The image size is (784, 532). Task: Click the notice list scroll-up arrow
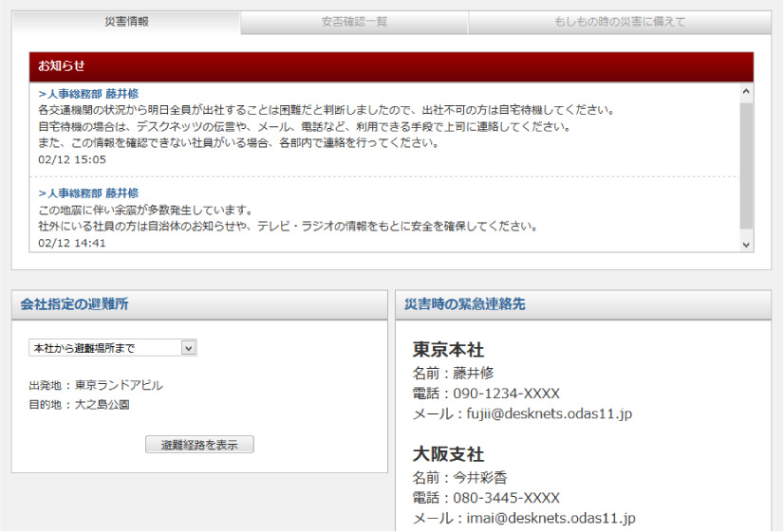coord(746,91)
